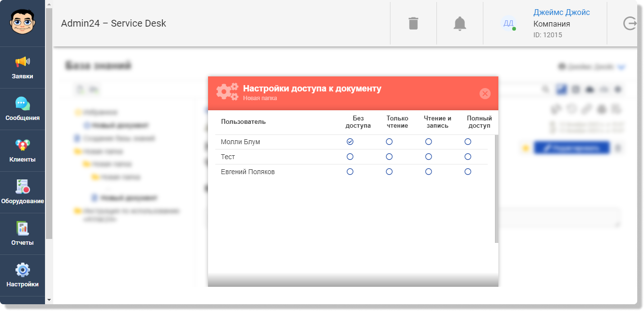Open the Заявки section in sidebar
This screenshot has height=311, width=644.
22,68
